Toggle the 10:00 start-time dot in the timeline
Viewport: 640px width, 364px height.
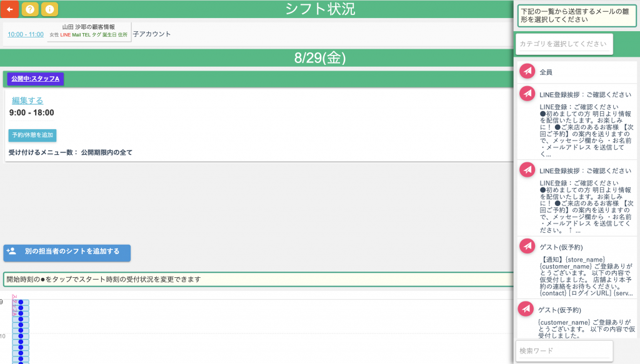click(x=21, y=337)
